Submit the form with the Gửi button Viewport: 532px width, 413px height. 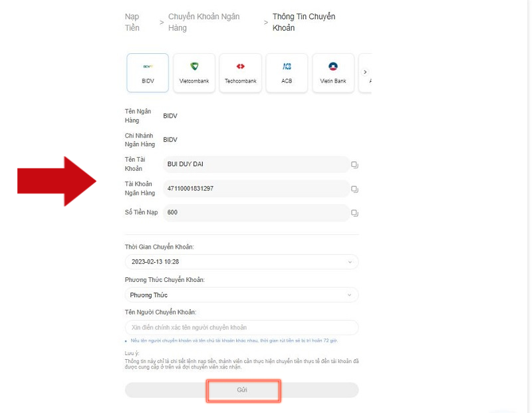pyautogui.click(x=243, y=390)
